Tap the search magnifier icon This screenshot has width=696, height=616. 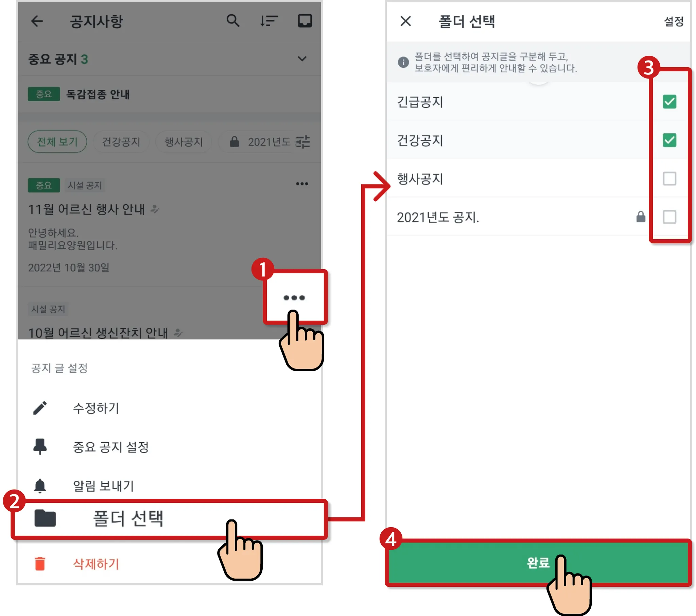tap(233, 21)
